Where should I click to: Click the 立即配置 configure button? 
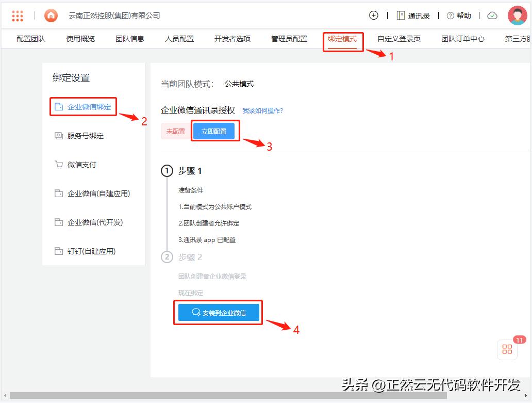point(215,131)
